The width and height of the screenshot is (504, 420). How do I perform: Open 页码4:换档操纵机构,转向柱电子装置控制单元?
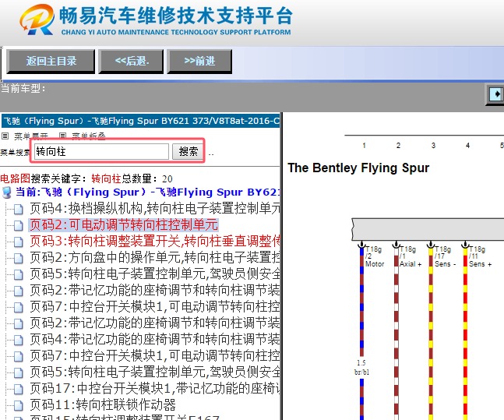pos(155,209)
